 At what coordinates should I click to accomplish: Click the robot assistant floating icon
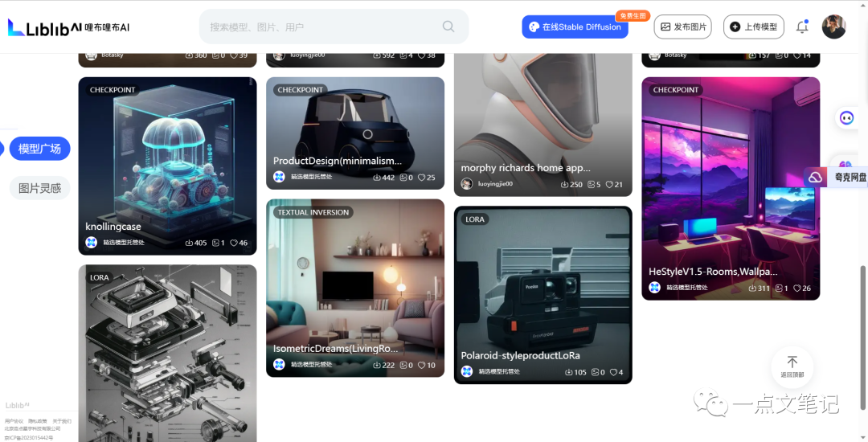click(x=846, y=118)
